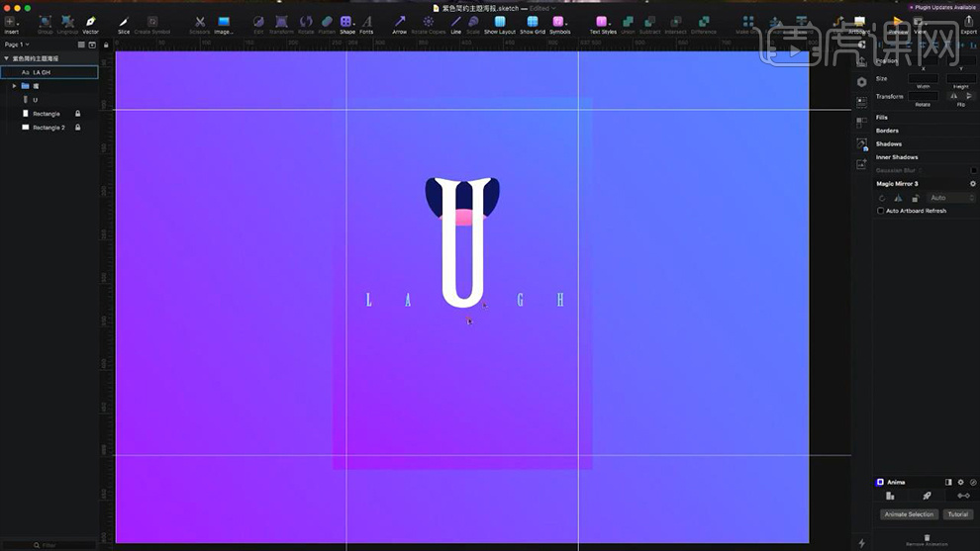Click the Export toolbar icon
The width and height of the screenshot is (980, 551).
(x=969, y=22)
